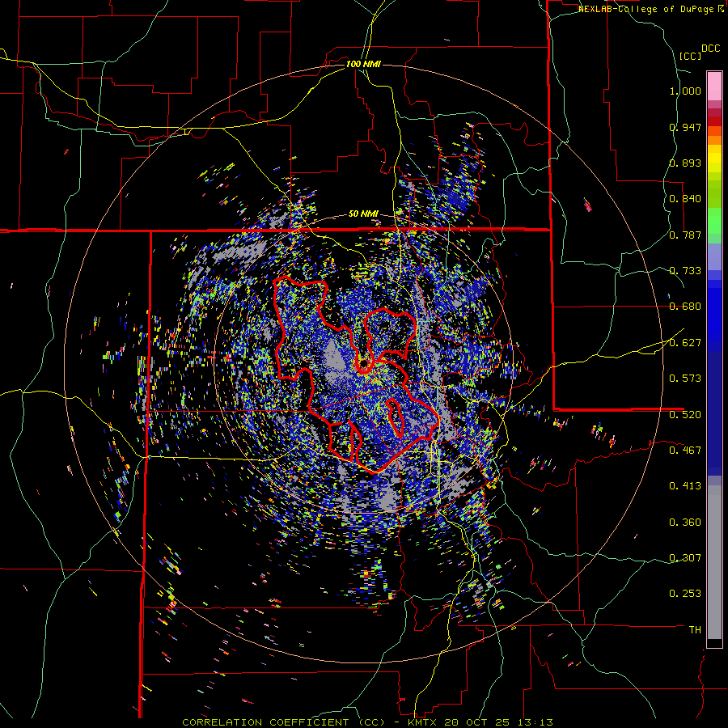Select the 0.467 legend value
The width and height of the screenshot is (728, 728).
click(685, 450)
